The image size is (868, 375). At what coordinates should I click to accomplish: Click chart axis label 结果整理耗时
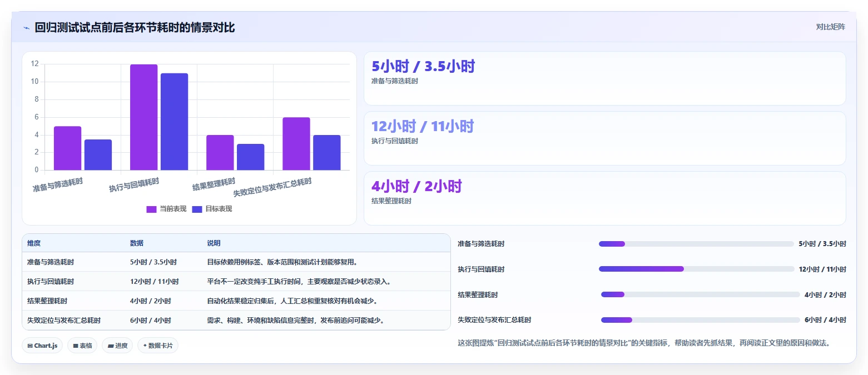tap(214, 184)
